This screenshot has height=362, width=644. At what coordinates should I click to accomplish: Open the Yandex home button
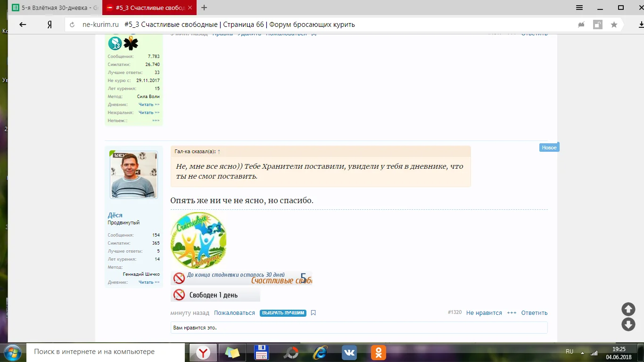coord(50,25)
